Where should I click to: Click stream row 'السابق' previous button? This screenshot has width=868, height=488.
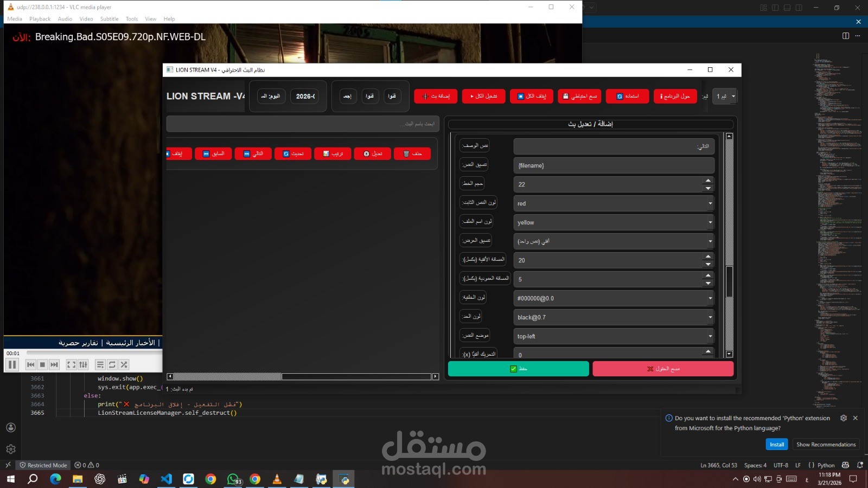(213, 154)
